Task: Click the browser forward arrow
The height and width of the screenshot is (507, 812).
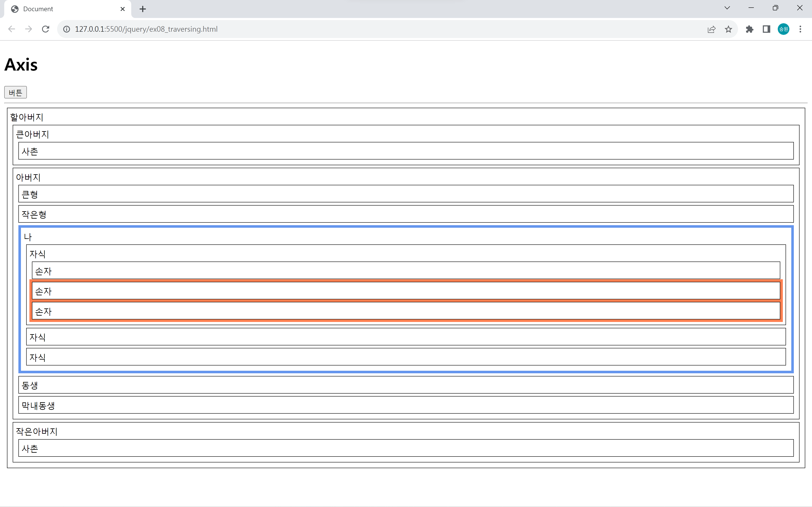Action: click(x=29, y=29)
